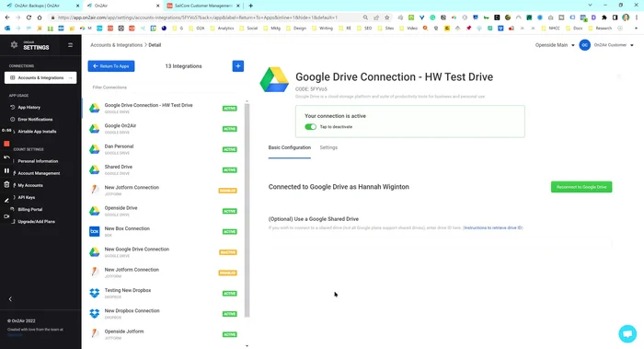
Task: Toggle the sidebar hamburger menu icon
Action: 70,45
